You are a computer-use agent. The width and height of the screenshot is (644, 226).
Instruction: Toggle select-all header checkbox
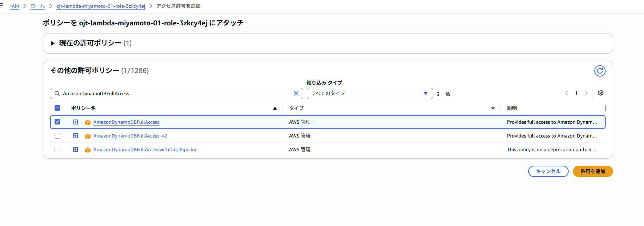[57, 108]
